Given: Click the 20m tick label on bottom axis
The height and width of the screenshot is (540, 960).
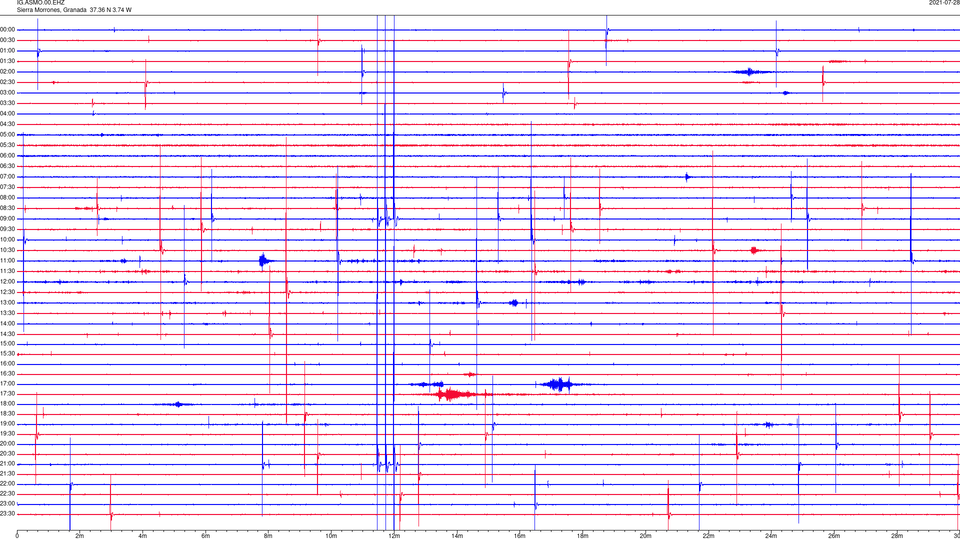Looking at the screenshot, I should click(x=646, y=536).
